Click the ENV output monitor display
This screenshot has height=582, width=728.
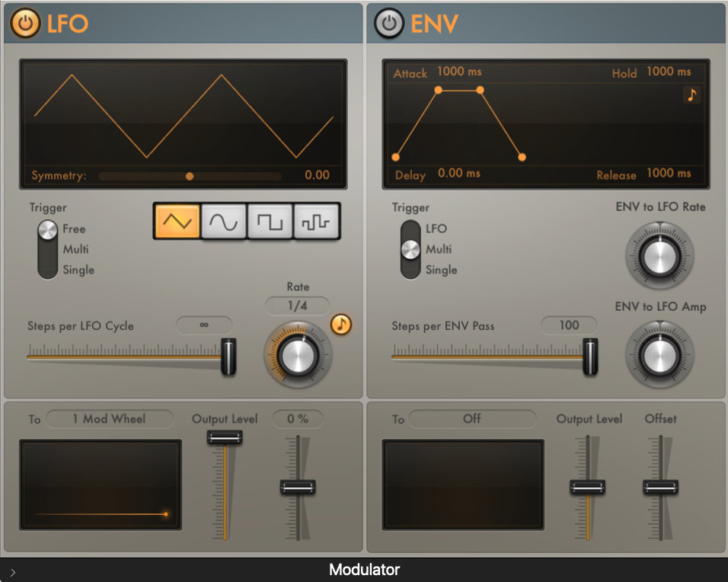[x=463, y=484]
